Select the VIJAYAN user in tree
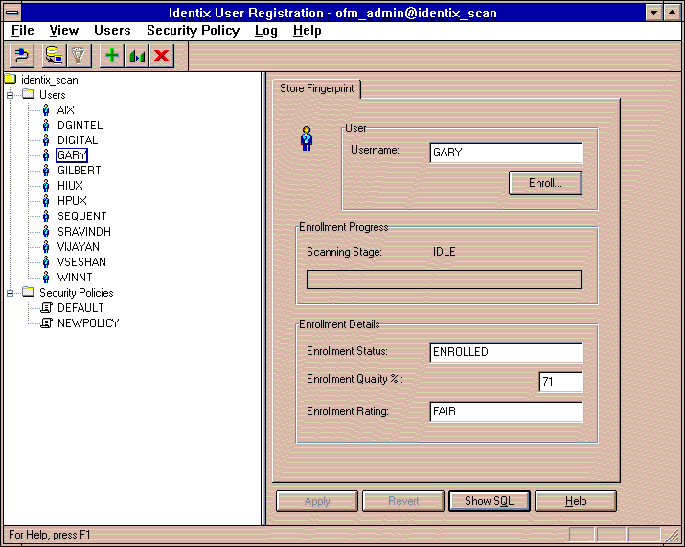Screen dimensions: 685x547 click(x=79, y=247)
